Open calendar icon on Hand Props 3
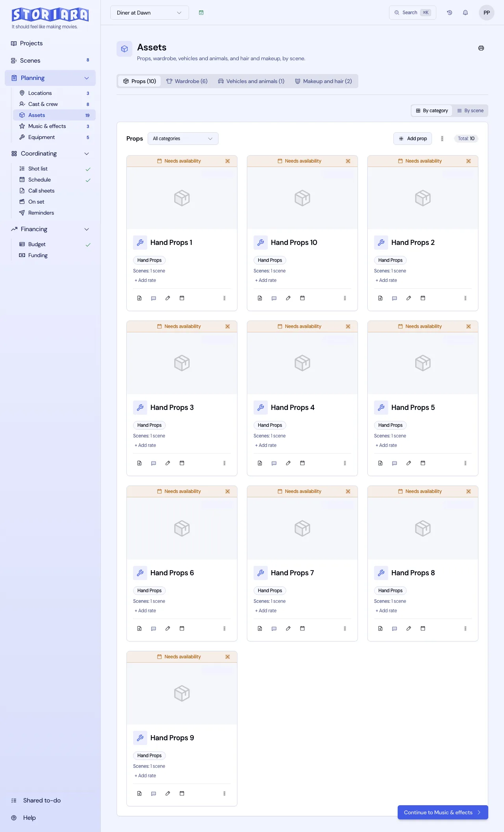 pos(182,463)
